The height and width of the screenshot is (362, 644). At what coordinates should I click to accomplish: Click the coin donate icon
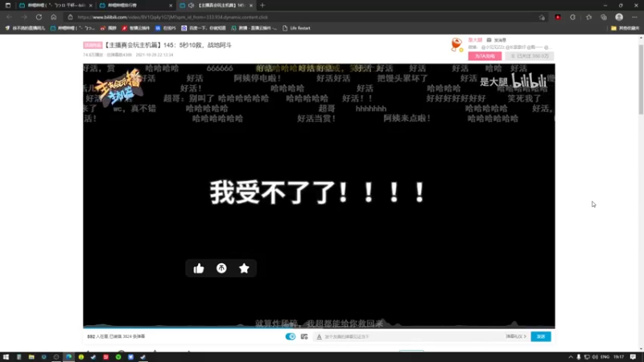point(221,269)
